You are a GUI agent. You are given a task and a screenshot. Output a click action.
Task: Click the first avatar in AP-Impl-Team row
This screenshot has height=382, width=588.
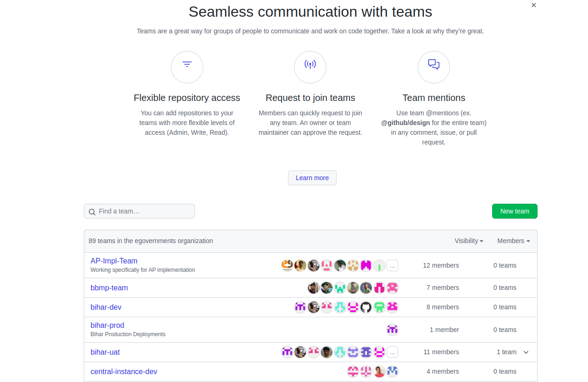[x=287, y=265]
